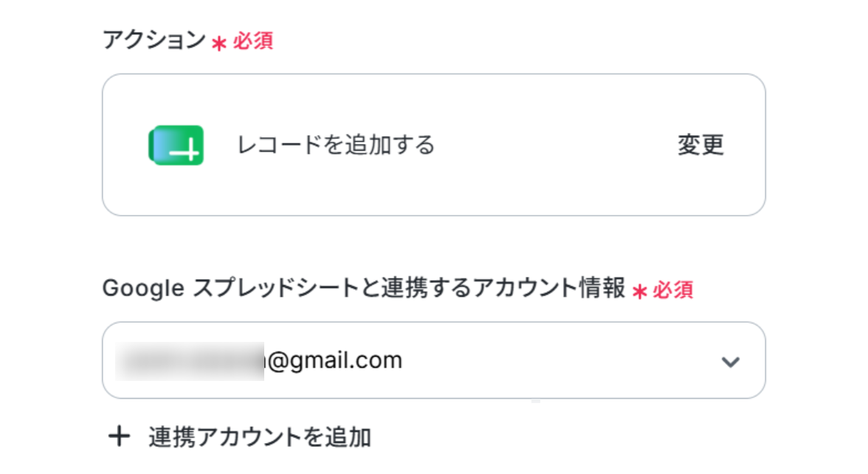Click the red asterisk beside アカウント情報 label

639,291
